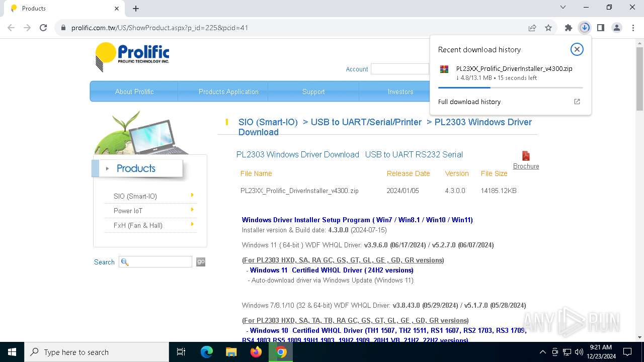
Task: Click the downloading zip filename in popup
Action: (x=514, y=69)
